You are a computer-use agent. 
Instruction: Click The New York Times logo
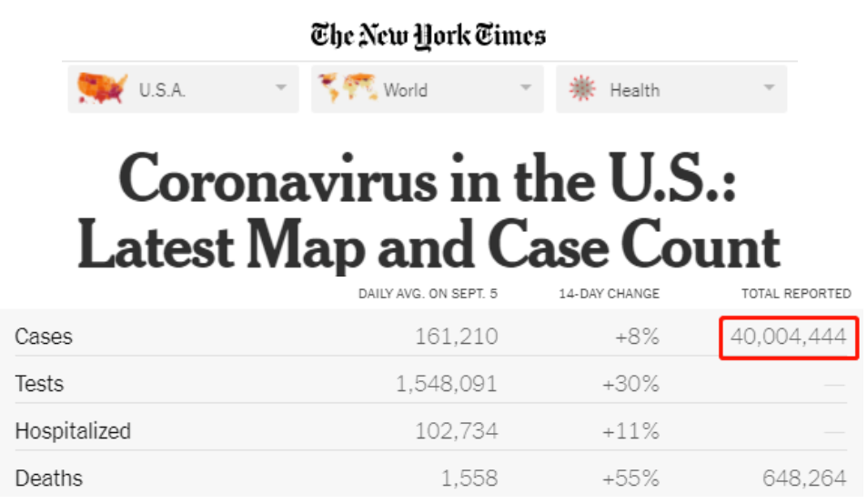coord(428,35)
